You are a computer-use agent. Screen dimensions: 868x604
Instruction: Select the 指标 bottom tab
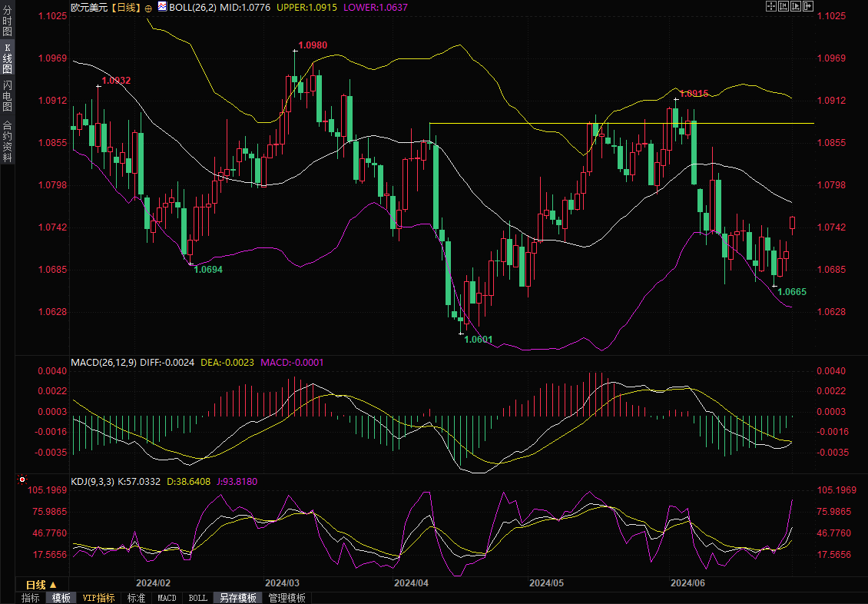[31, 598]
